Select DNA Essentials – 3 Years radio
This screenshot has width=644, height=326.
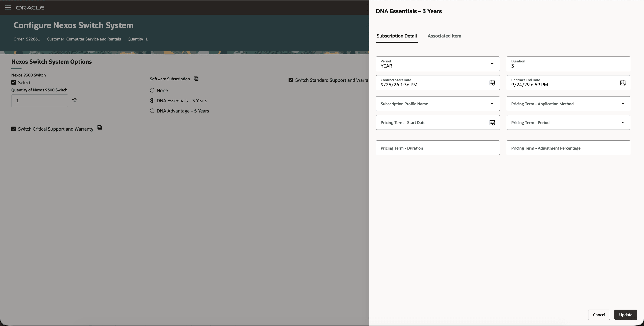tap(152, 101)
